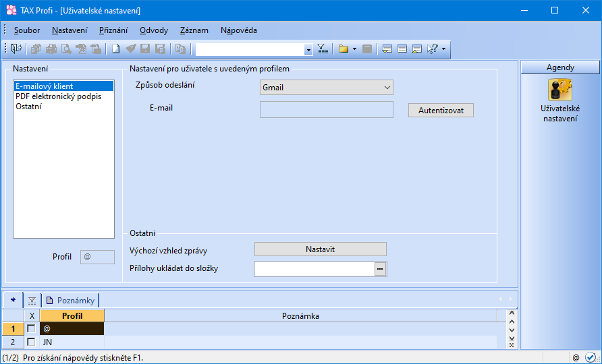Click the Přílohy ukládat do složky field
The width and height of the screenshot is (602, 364).
pos(314,269)
